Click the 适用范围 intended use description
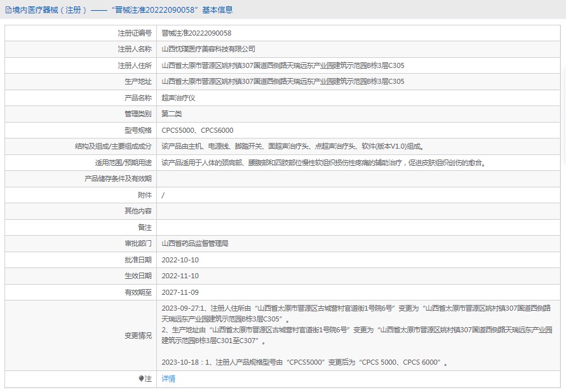 pos(324,163)
